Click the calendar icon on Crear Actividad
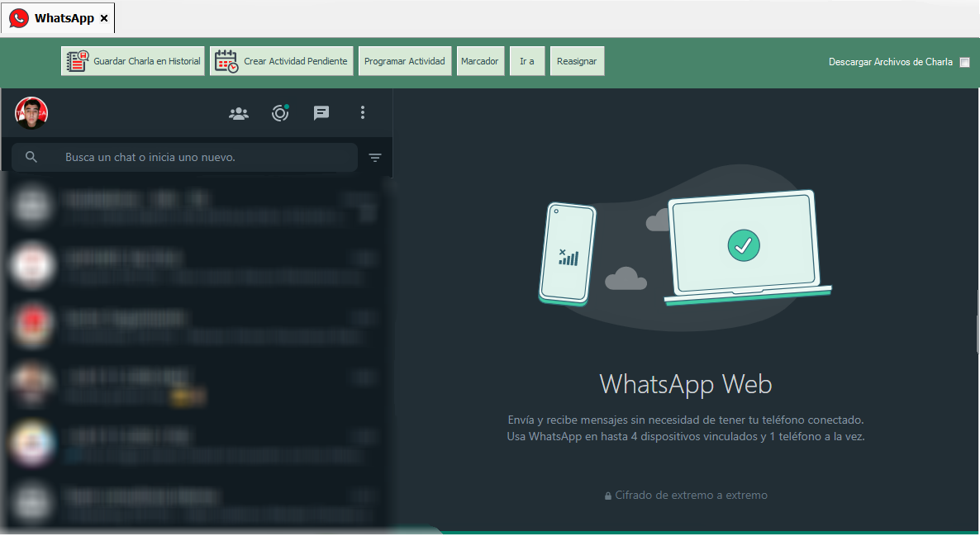Image resolution: width=980 pixels, height=560 pixels. click(x=226, y=61)
